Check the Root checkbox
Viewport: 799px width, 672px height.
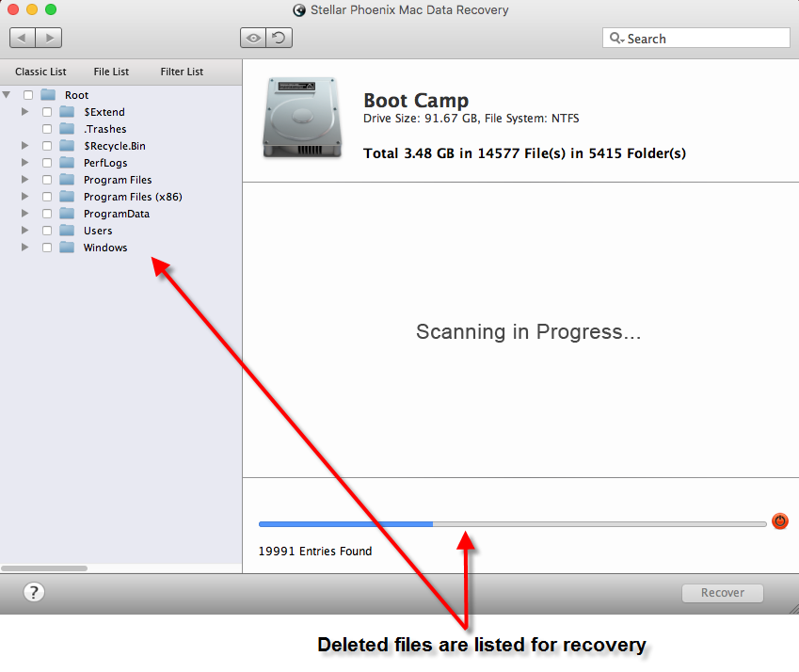[28, 95]
